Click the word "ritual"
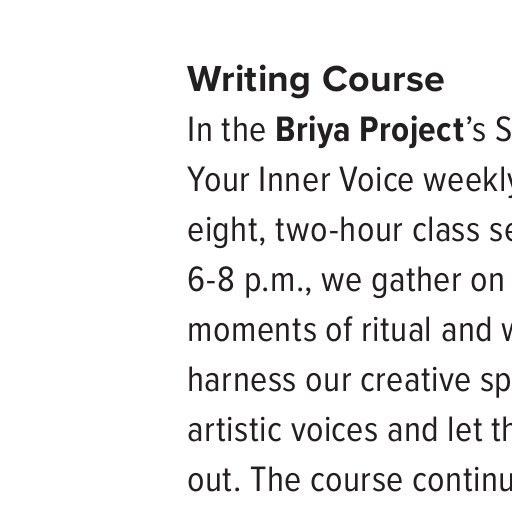 pos(396,330)
